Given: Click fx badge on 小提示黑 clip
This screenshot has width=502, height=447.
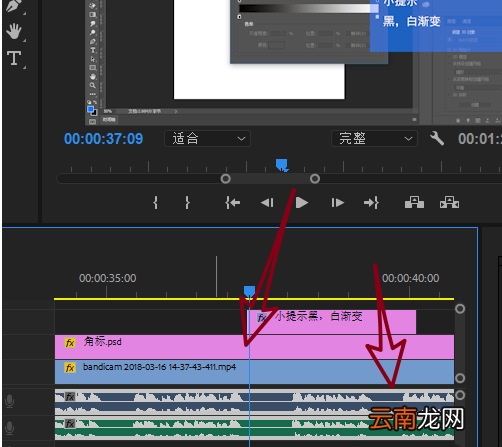Looking at the screenshot, I should (x=262, y=317).
